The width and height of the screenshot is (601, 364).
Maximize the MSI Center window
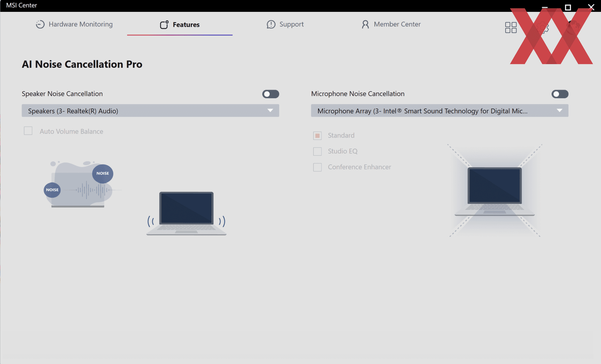568,7
